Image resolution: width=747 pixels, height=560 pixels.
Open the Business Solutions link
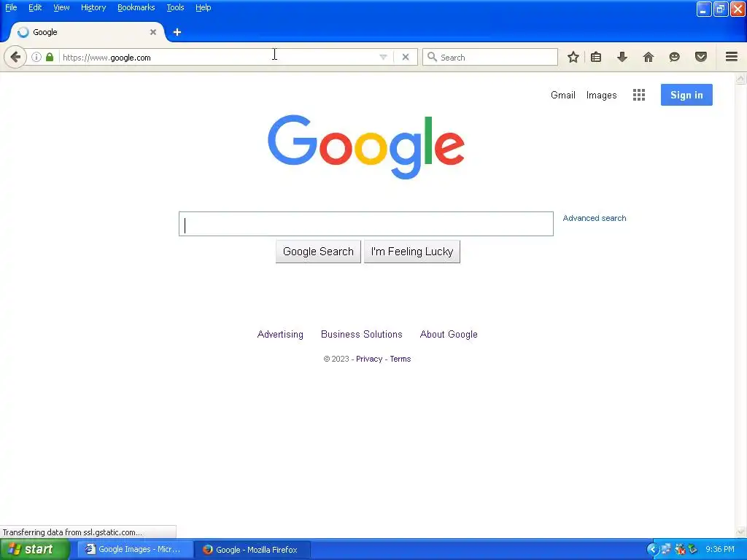click(x=362, y=334)
